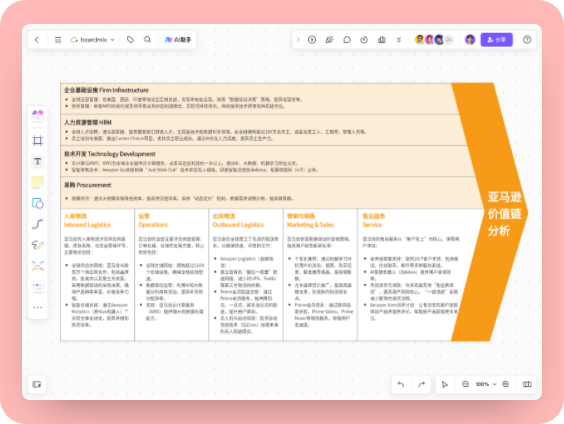Zoom in with the plus magnifier

tap(506, 384)
